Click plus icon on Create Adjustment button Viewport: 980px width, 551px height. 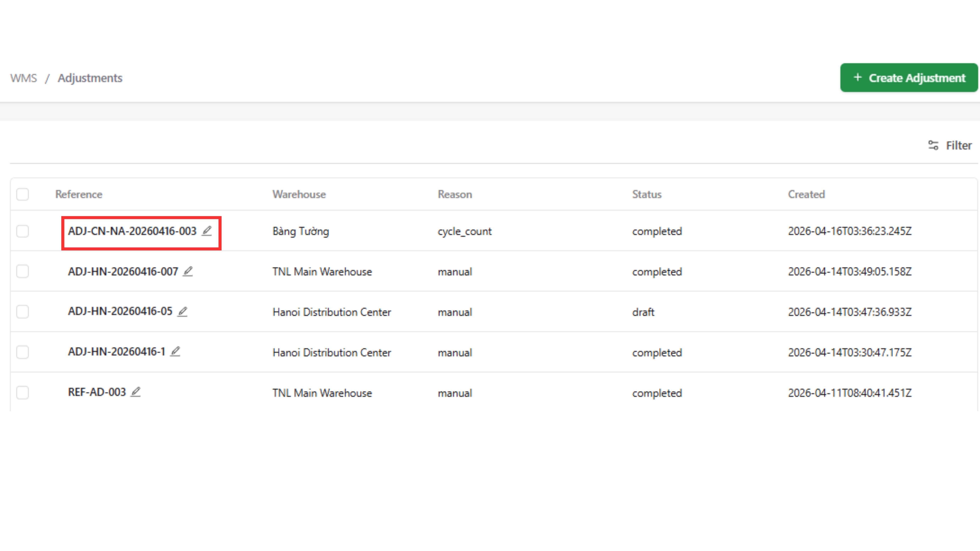857,78
